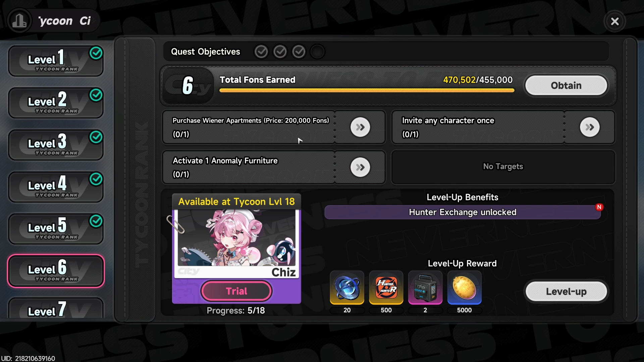
Task: Click the red N notification badge
Action: [599, 207]
